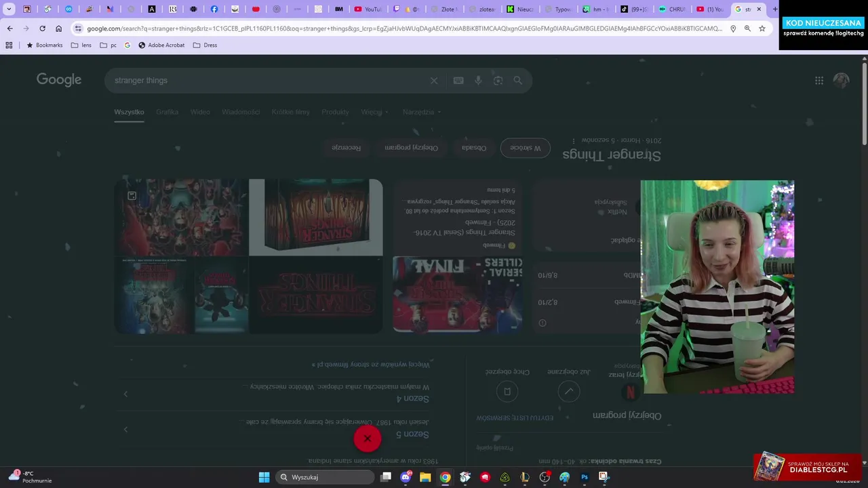Open the three-dot menu beside Stranger Things title
Image resolution: width=868 pixels, height=488 pixels.
click(x=574, y=140)
